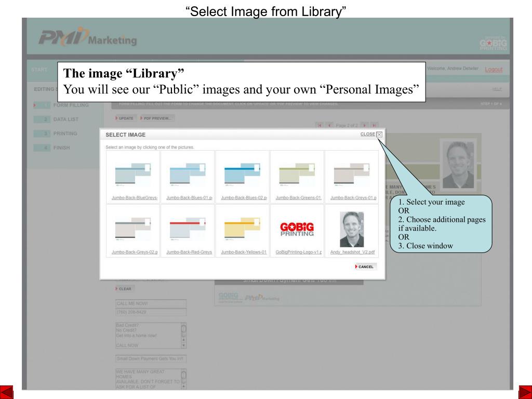Pick the Jumbo-Back-Blues-02 thumbnail
Screen dimensions: 532x399
(x=242, y=175)
